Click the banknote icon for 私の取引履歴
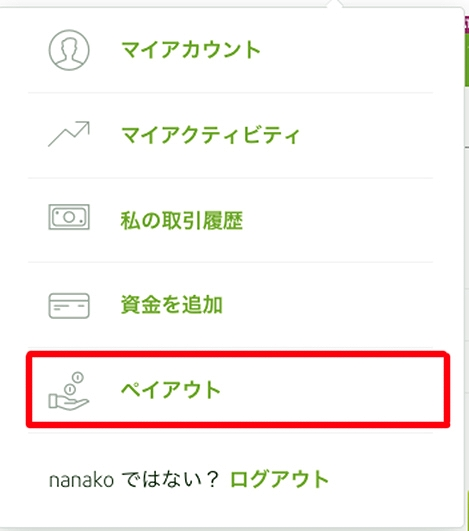 click(x=69, y=217)
